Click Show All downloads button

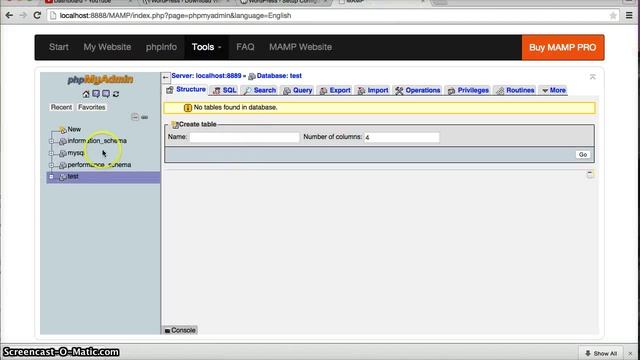(601, 353)
